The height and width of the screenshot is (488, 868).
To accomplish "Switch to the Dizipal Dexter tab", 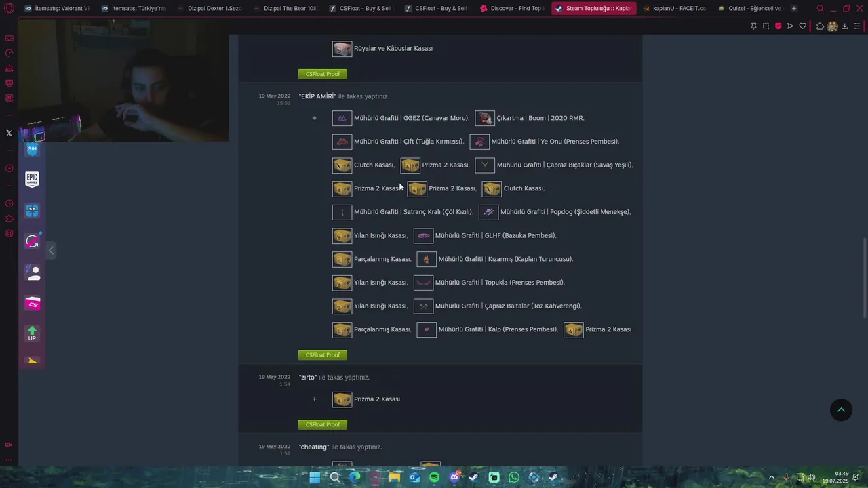I will tap(209, 9).
